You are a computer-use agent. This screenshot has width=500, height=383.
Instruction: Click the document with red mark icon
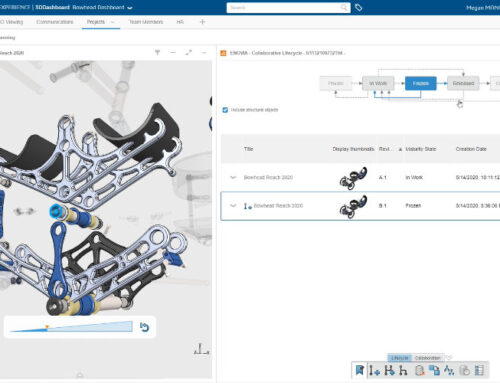pos(420,370)
